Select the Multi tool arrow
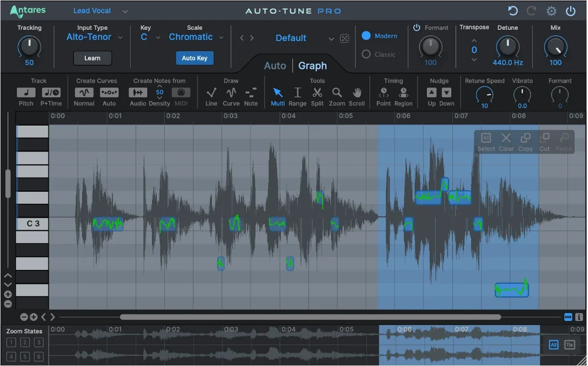This screenshot has width=588, height=366. point(278,92)
